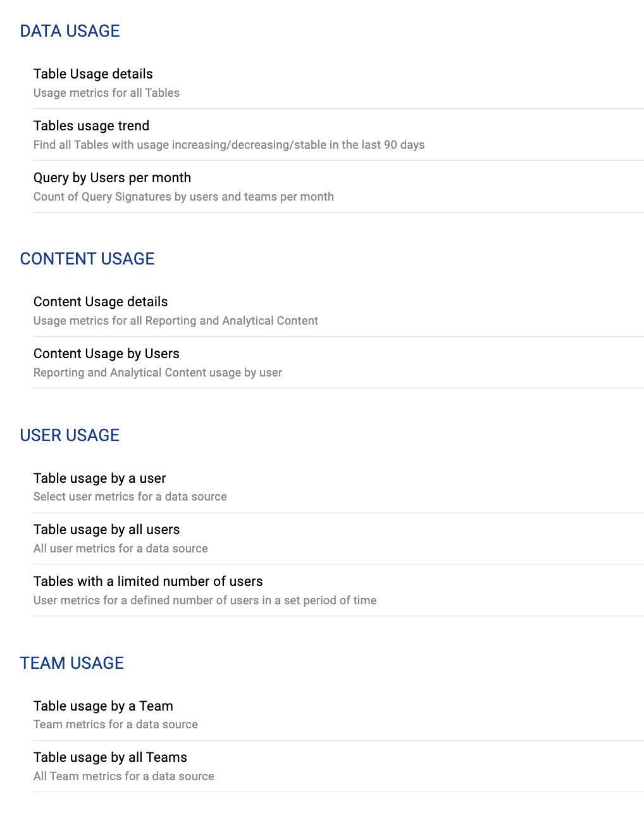Select Table usage by all users

(x=106, y=530)
